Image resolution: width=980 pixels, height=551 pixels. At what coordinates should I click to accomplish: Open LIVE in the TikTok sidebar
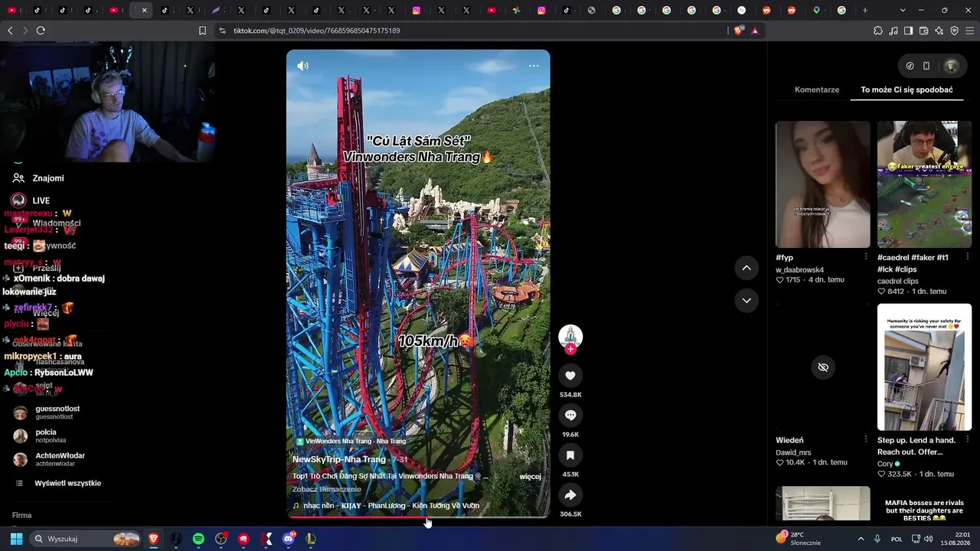31,201
